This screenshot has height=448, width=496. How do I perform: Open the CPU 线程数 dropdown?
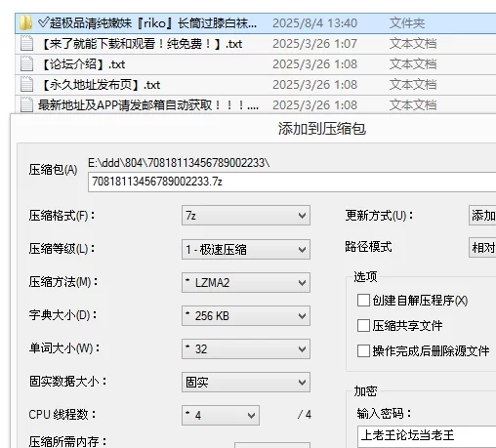[x=221, y=415]
